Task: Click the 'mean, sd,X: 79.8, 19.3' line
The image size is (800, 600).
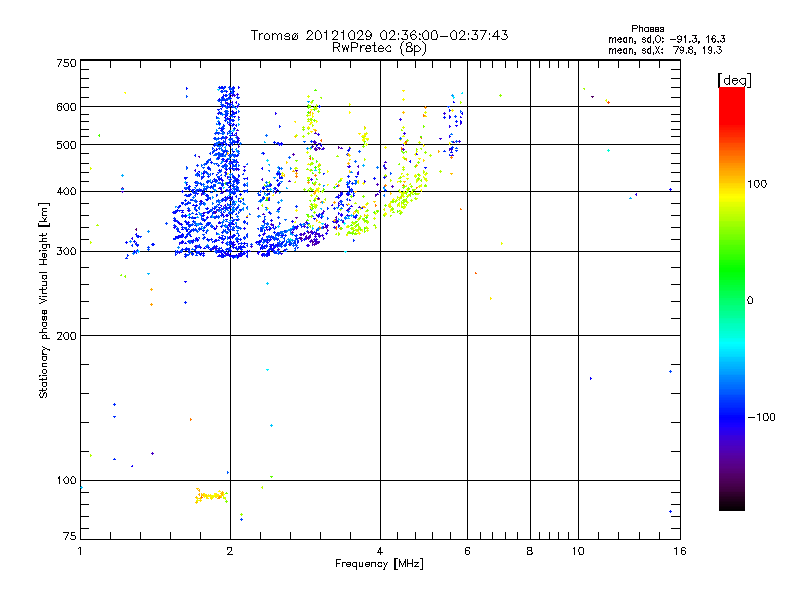Action: point(665,50)
